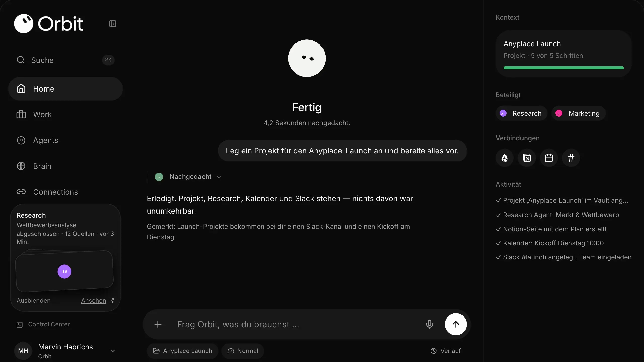Open Anyplace Launch project selector

(x=183, y=351)
